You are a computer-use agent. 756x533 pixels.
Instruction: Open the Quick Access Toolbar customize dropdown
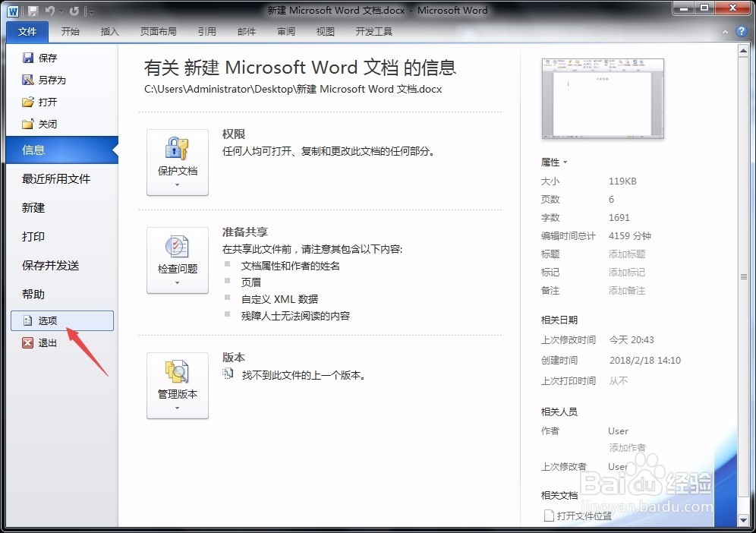coord(90,11)
